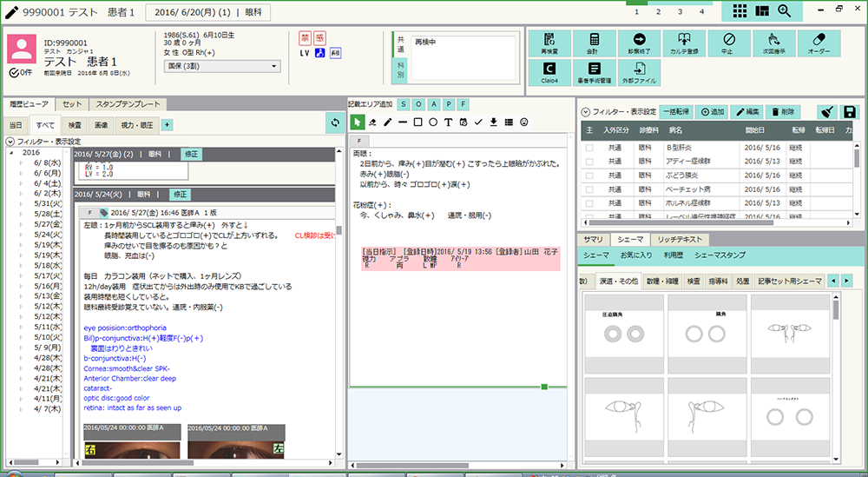868x477 pixels.
Task: Select the eraser tool in drawing toolbar
Action: coord(372,123)
